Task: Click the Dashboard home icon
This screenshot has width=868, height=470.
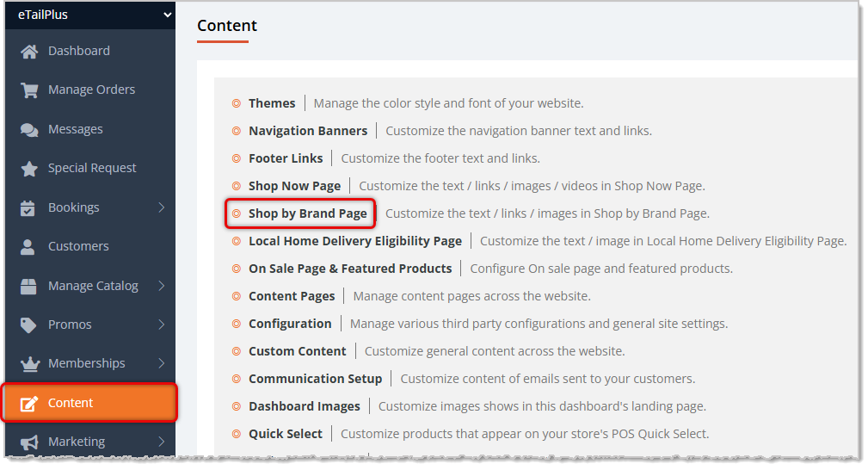Action: point(29,52)
